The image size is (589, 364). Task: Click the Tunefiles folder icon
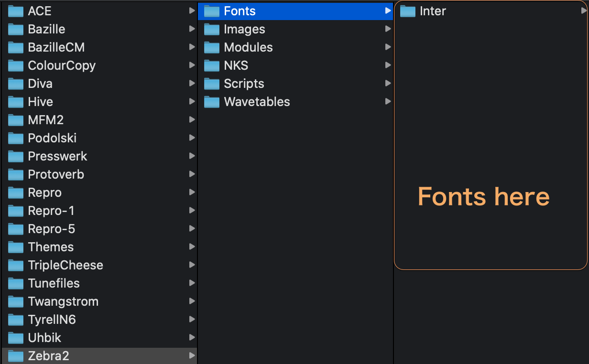pyautogui.click(x=16, y=283)
